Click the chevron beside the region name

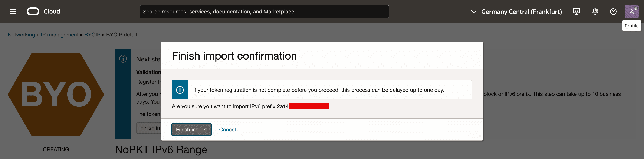[x=473, y=12]
